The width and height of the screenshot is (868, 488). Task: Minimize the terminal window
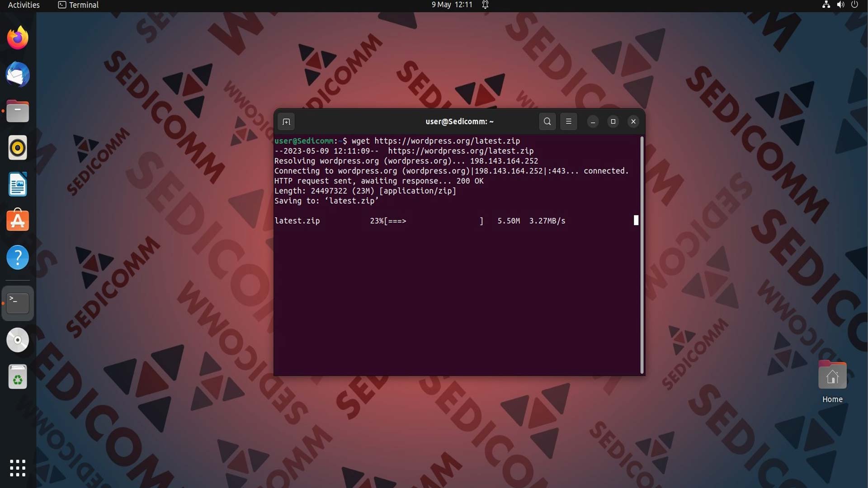pos(593,122)
